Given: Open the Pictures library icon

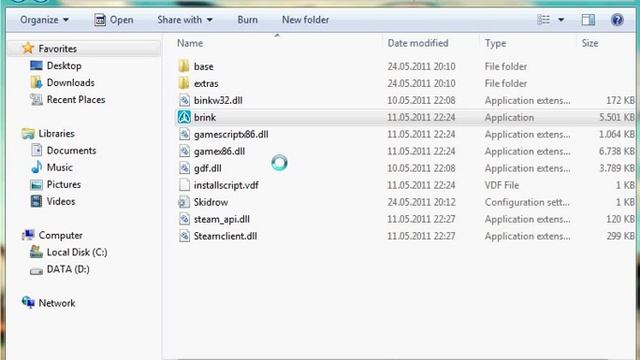Looking at the screenshot, I should click(36, 184).
